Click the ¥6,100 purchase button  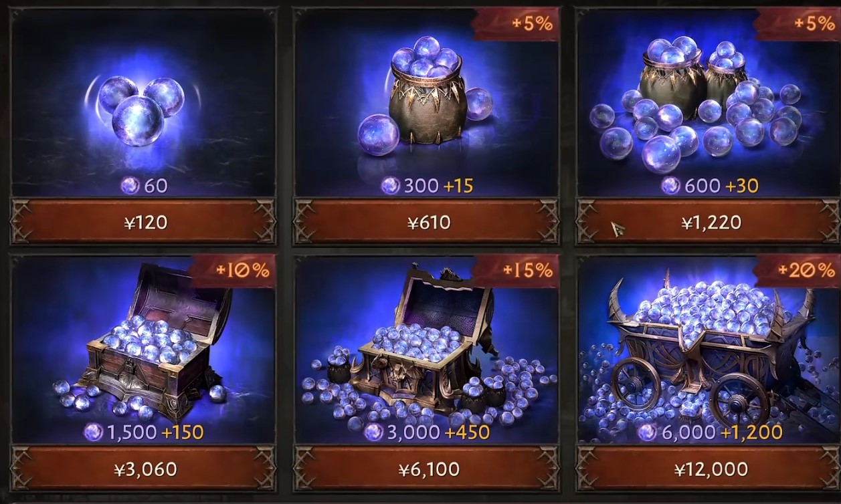tap(426, 469)
